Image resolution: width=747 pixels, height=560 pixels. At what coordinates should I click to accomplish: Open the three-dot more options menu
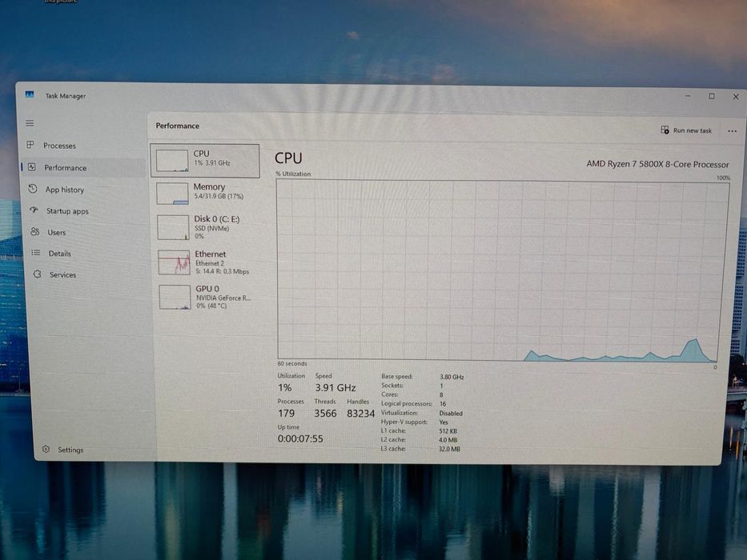tap(733, 131)
